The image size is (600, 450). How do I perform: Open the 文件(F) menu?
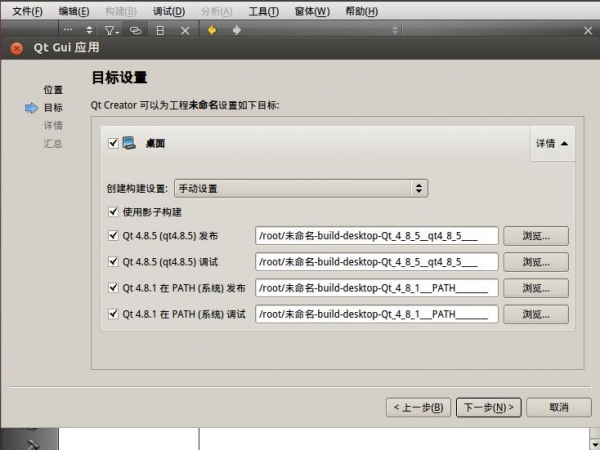point(27,11)
